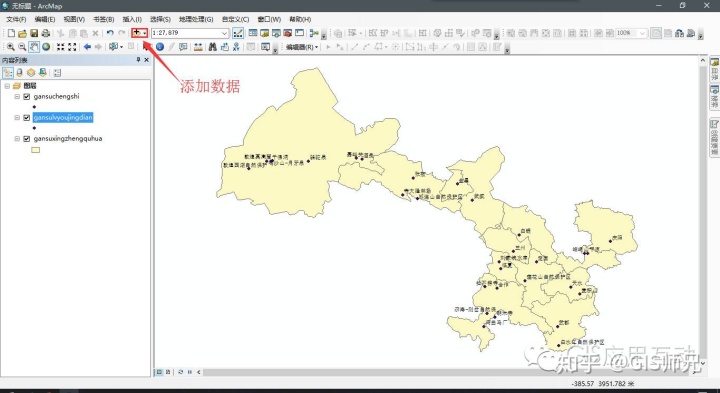Screen dimensions: 720x393
Task: Click the Go To XY icon
Action: [236, 47]
